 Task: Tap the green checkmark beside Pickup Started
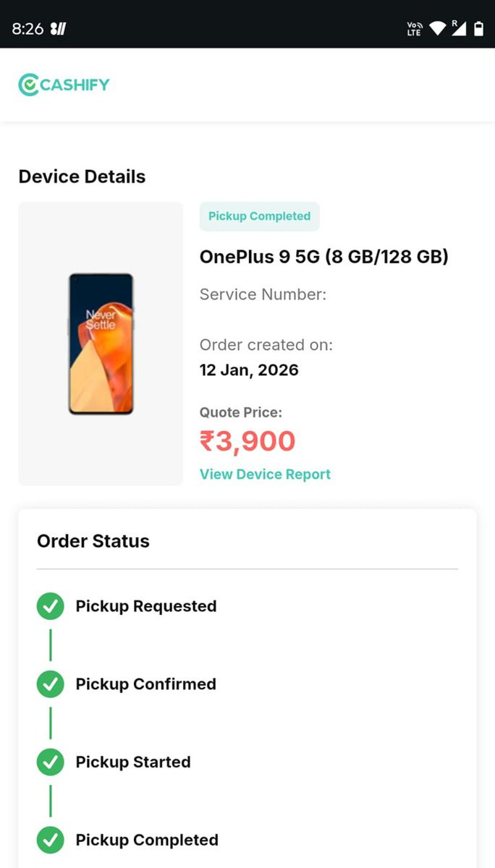click(x=50, y=762)
